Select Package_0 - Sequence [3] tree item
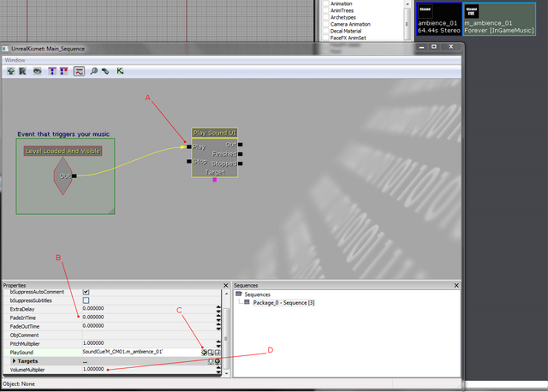The image size is (548, 392). (283, 303)
